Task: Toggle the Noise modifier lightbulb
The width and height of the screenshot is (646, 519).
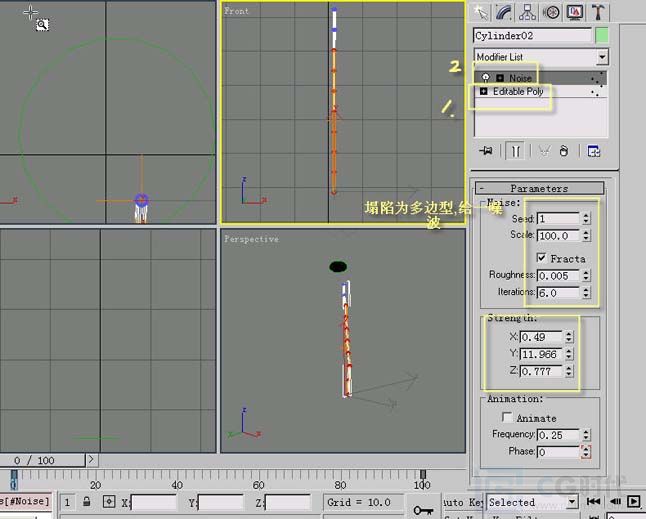Action: tap(486, 77)
